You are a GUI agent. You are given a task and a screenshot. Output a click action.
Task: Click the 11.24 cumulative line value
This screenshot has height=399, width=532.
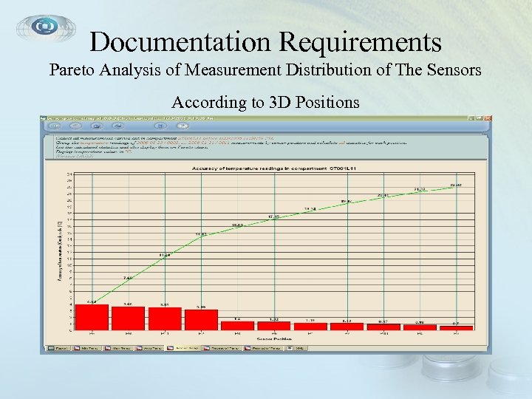pyautogui.click(x=164, y=255)
